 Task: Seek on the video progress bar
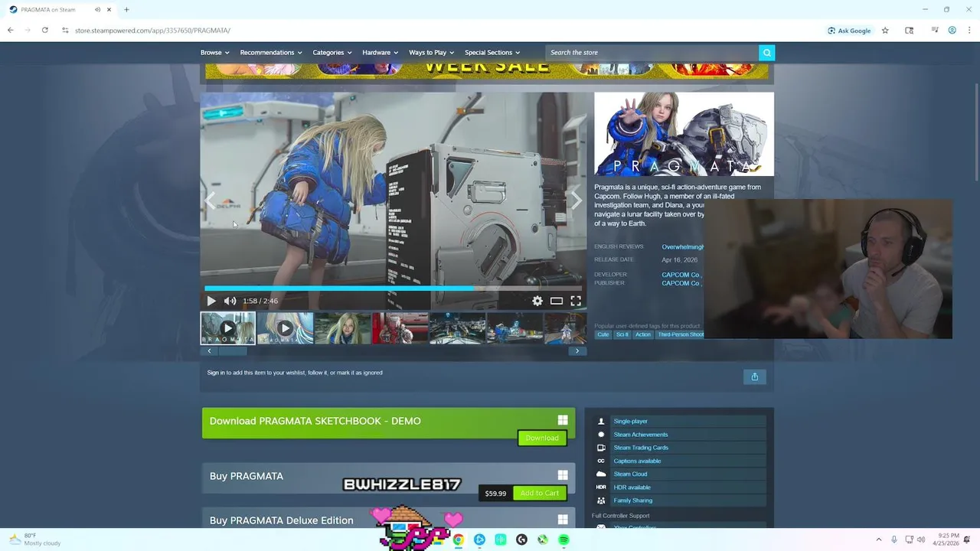coord(394,289)
